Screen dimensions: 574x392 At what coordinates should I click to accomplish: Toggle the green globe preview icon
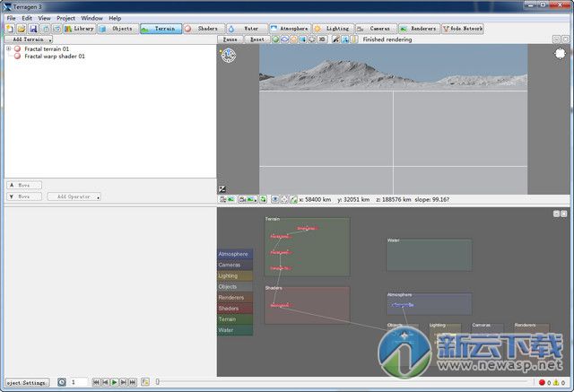click(x=275, y=39)
